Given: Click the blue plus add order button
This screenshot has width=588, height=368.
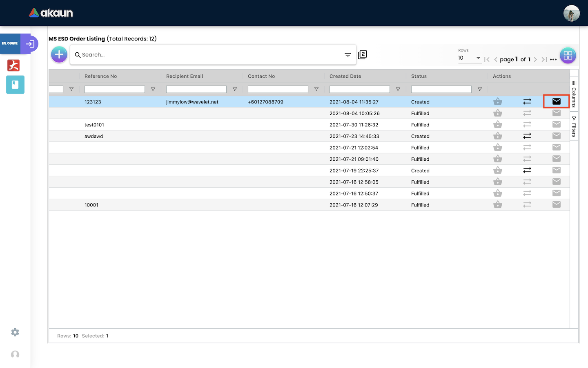Looking at the screenshot, I should [59, 54].
